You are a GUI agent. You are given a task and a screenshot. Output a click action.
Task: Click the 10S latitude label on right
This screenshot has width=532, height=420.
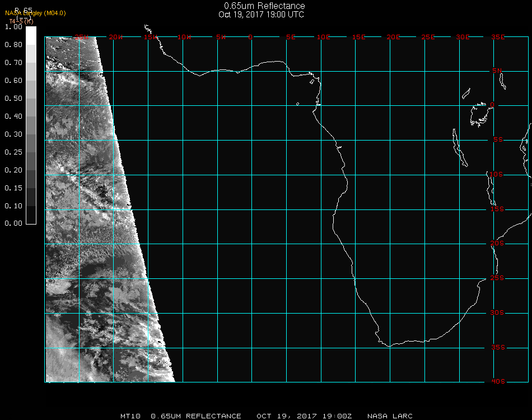497,175
